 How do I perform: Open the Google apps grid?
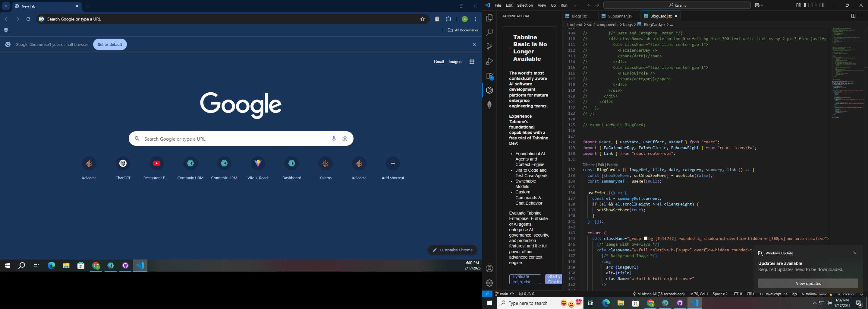pos(472,62)
